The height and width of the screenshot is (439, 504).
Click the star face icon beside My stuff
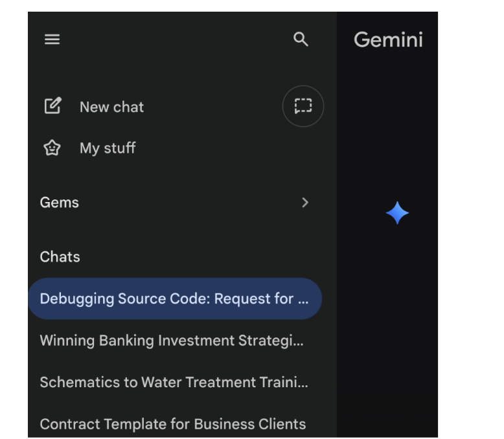tap(52, 148)
